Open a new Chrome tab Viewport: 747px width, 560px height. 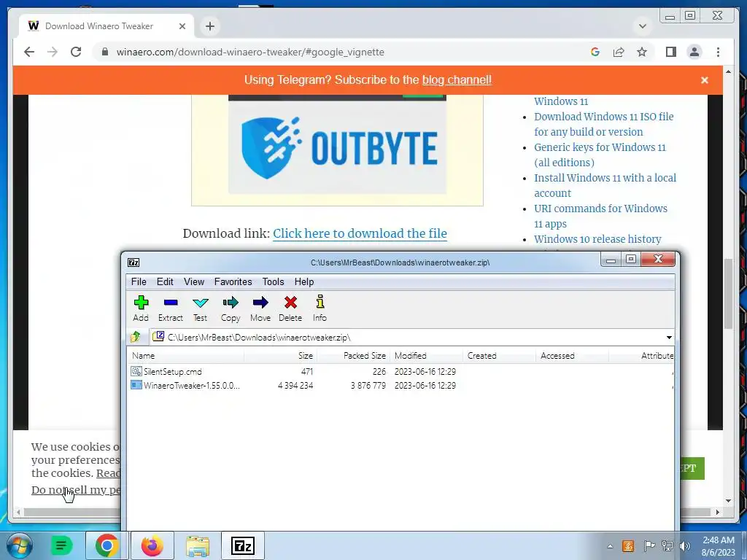(x=210, y=26)
